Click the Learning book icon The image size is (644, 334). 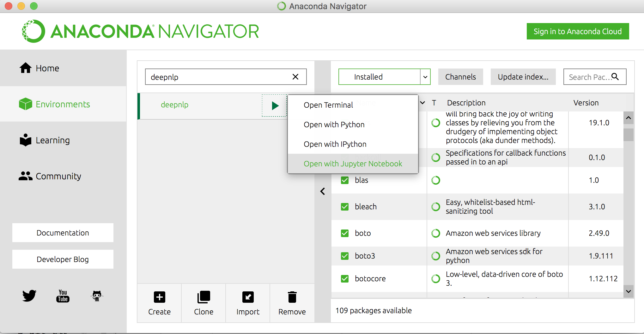[26, 140]
